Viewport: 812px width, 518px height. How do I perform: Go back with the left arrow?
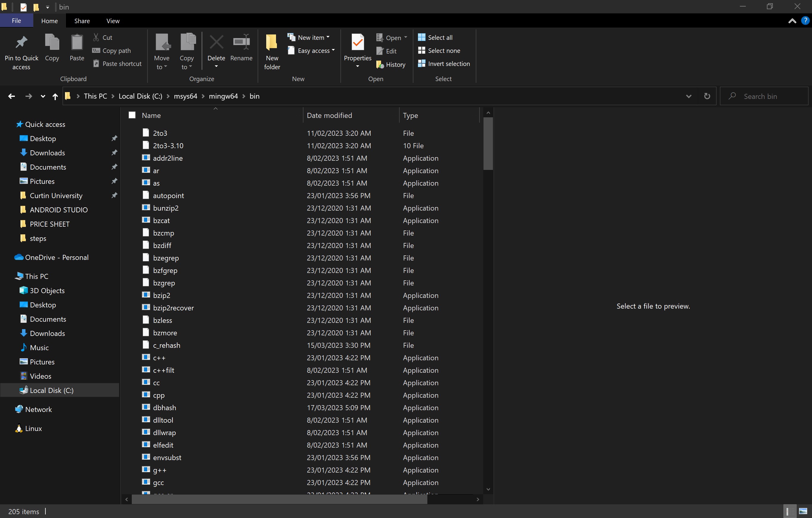click(x=12, y=96)
